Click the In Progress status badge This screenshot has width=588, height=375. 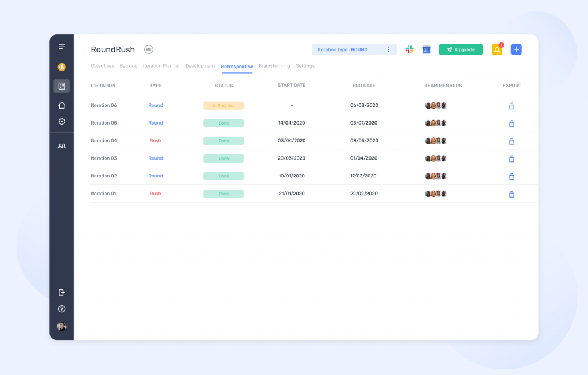click(x=223, y=106)
